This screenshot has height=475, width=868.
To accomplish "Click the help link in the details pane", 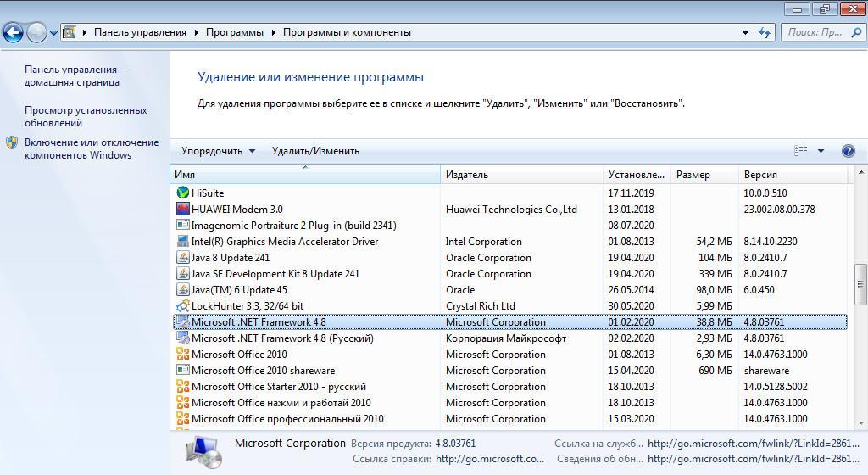I will 490,459.
